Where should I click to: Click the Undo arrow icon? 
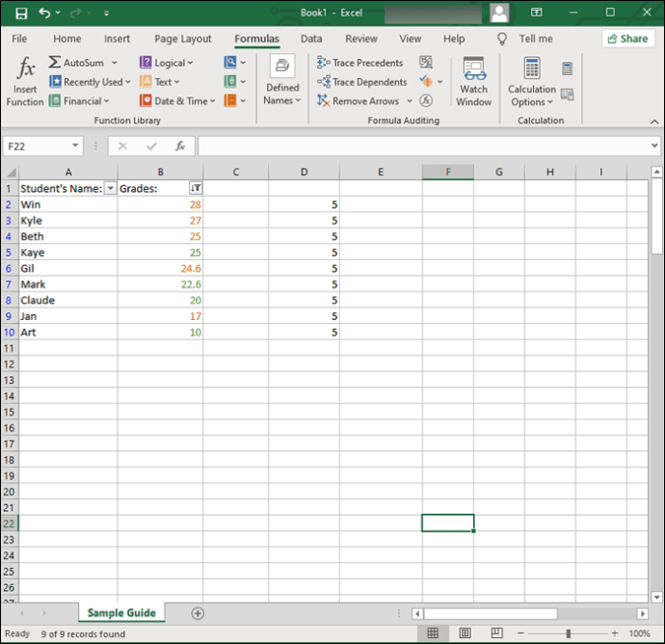pos(44,13)
